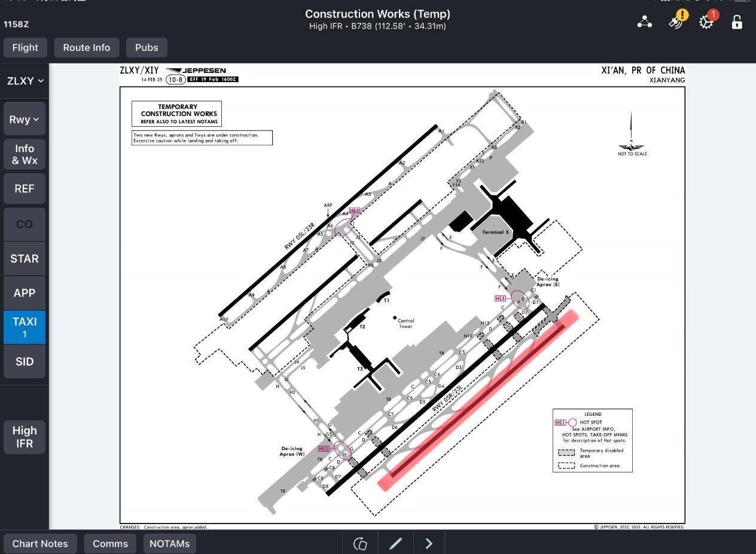Select the TAXI 1 tab

25,327
